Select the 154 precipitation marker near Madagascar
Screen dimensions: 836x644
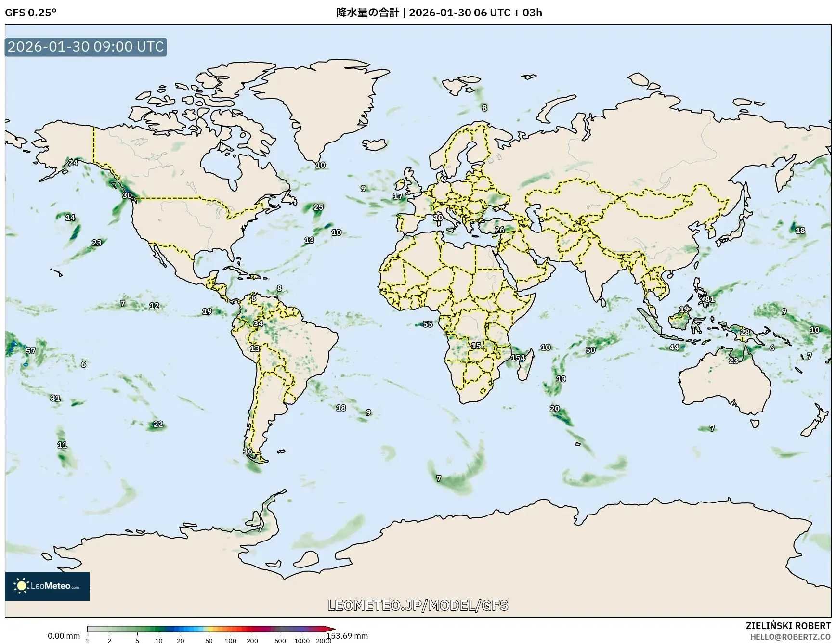point(518,358)
